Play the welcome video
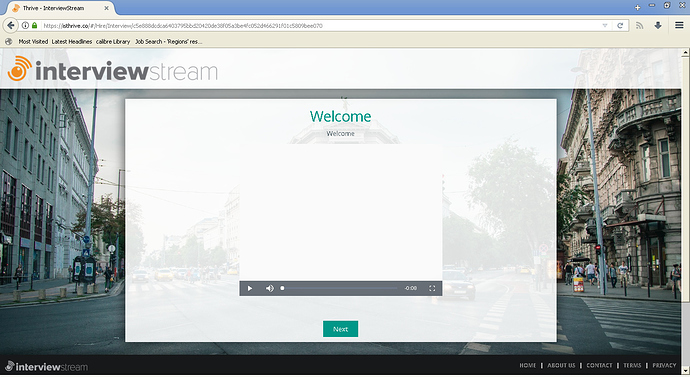 click(x=250, y=289)
